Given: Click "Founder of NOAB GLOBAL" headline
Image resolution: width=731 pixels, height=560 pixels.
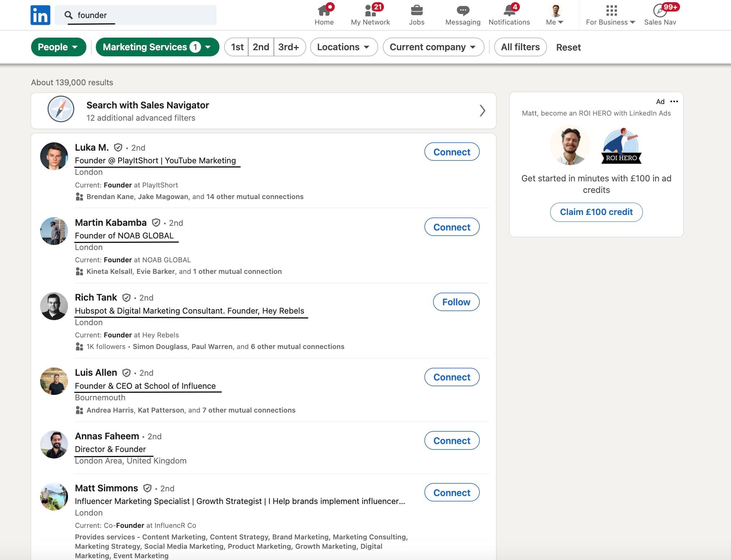Looking at the screenshot, I should [124, 236].
